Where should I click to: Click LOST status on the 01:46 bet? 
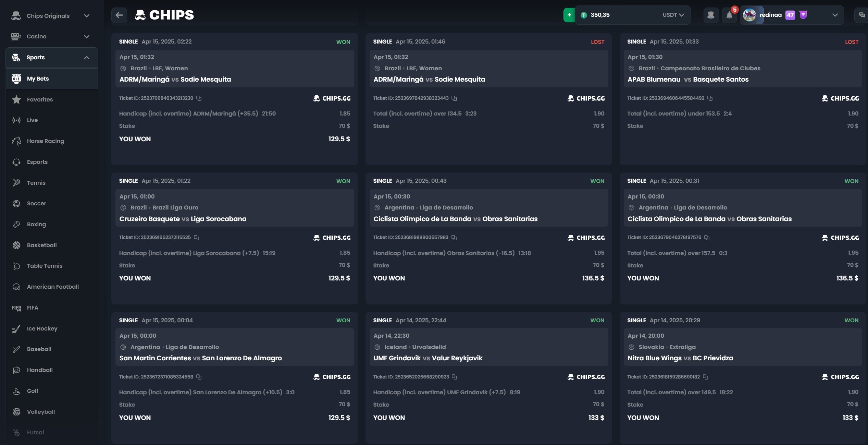597,42
